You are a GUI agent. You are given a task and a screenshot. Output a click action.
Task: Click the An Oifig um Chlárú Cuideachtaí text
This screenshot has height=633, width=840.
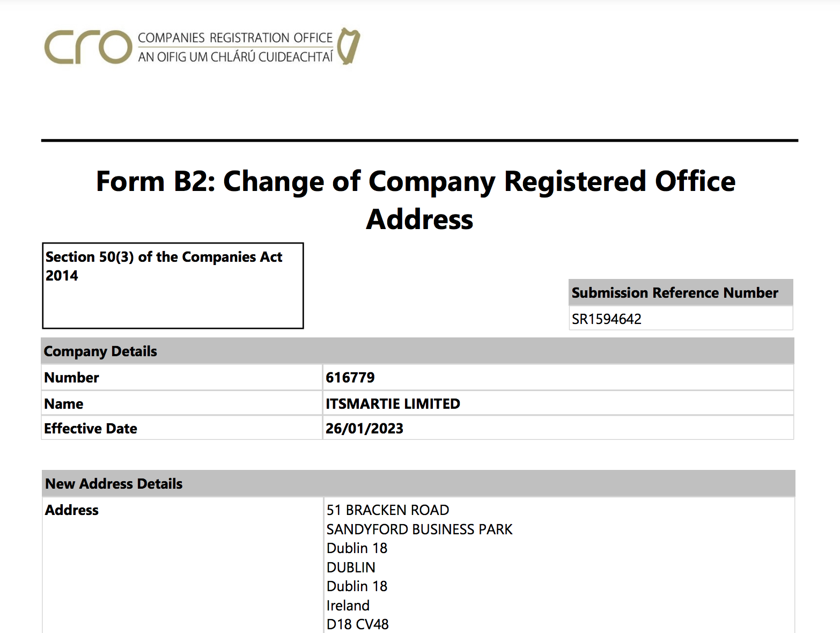(x=235, y=57)
